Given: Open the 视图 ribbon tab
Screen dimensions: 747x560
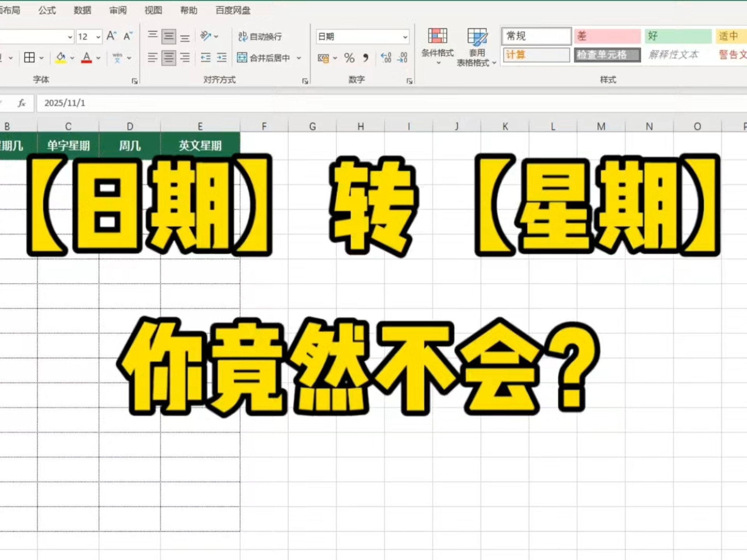Looking at the screenshot, I should click(x=153, y=10).
